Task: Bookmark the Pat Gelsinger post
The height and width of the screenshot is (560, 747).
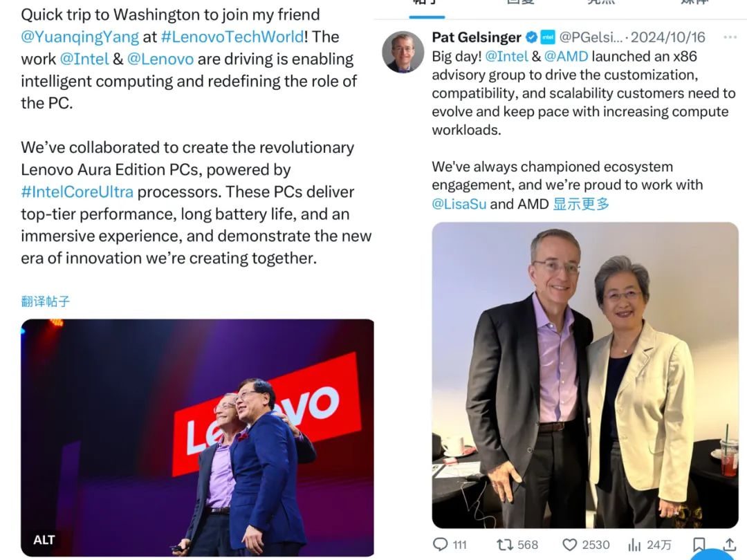Action: (x=699, y=544)
